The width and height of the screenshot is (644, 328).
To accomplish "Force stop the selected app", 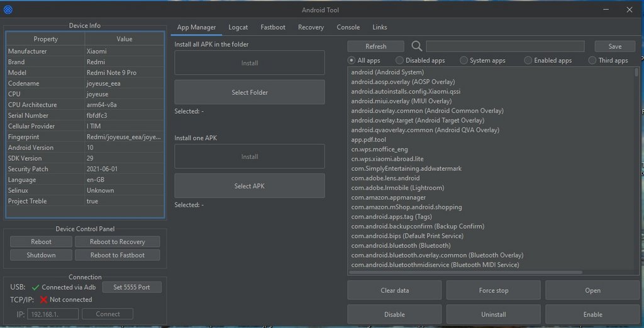I will (494, 290).
